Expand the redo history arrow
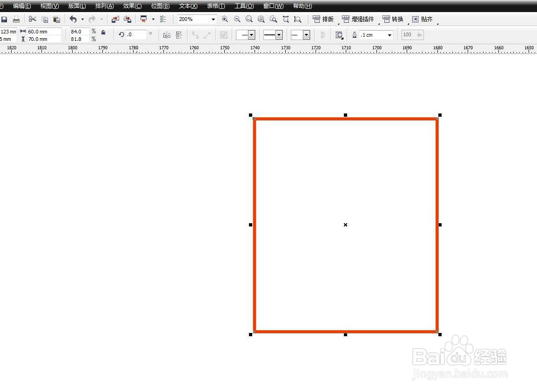Viewport: 537px width, 392px height. coord(101,20)
